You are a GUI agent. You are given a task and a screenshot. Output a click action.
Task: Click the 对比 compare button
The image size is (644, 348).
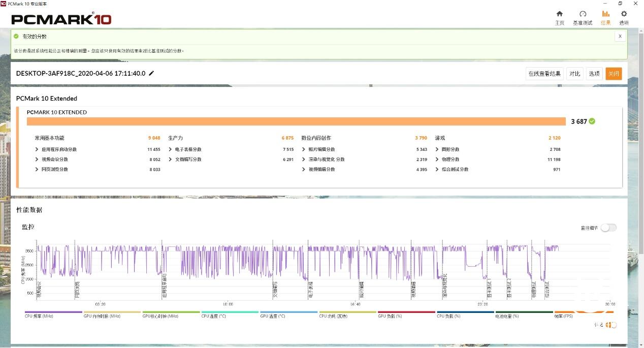point(575,74)
